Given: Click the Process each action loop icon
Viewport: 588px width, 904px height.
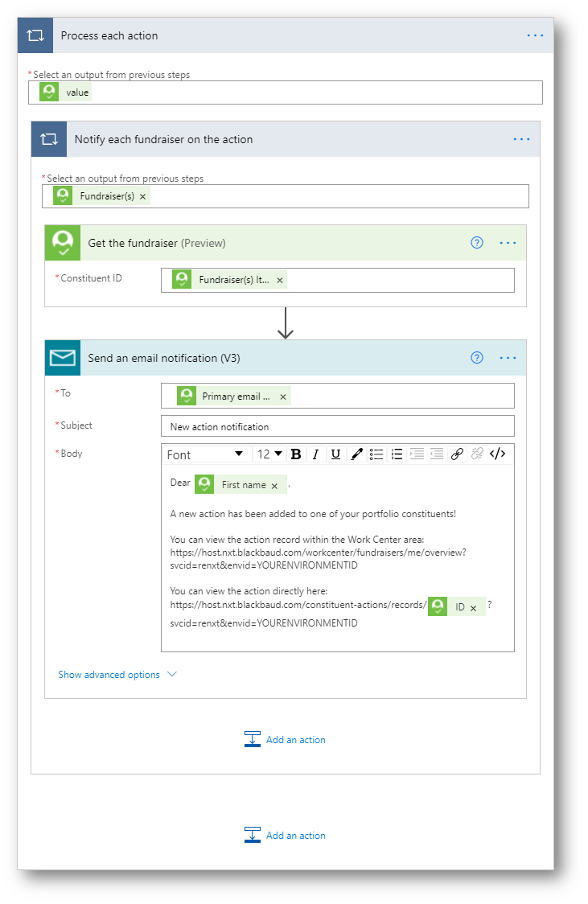Looking at the screenshot, I should tap(35, 35).
